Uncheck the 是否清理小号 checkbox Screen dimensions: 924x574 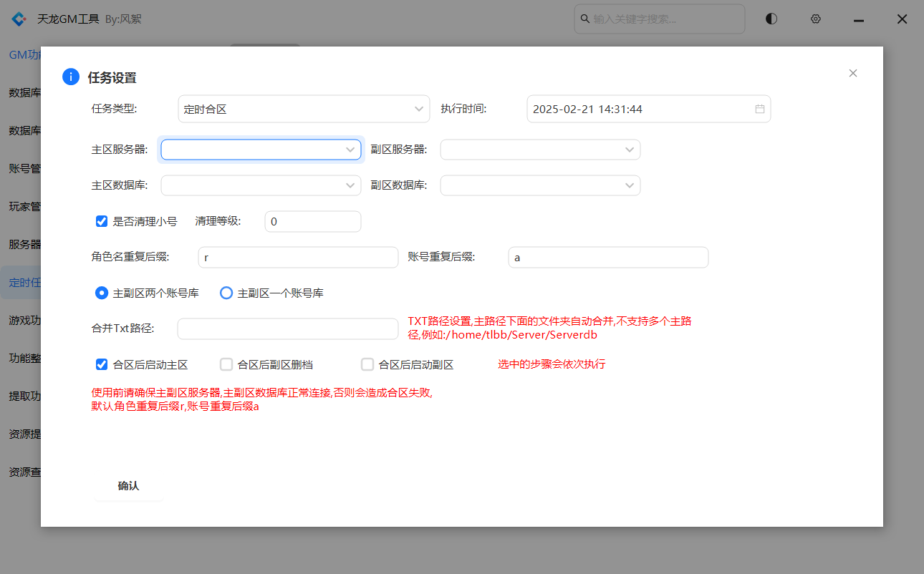click(102, 221)
